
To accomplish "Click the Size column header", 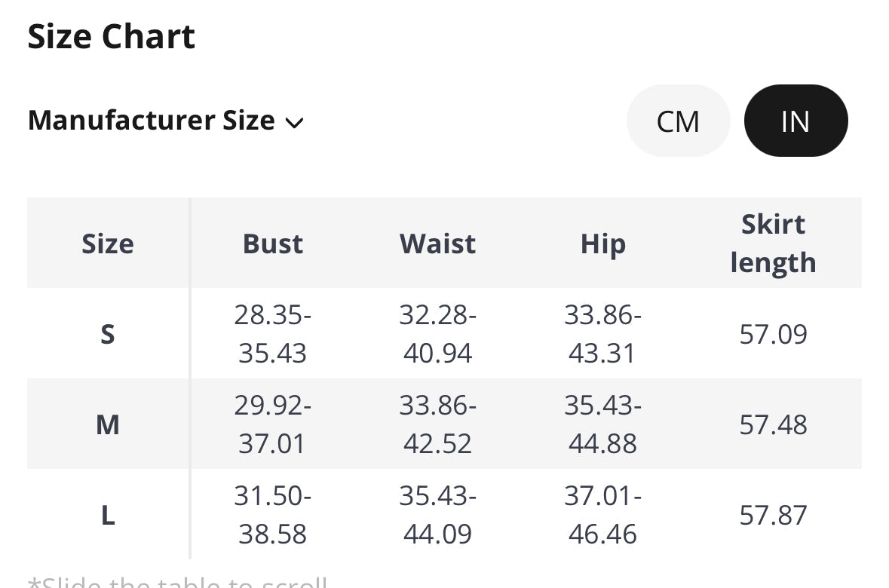I will click(x=108, y=243).
